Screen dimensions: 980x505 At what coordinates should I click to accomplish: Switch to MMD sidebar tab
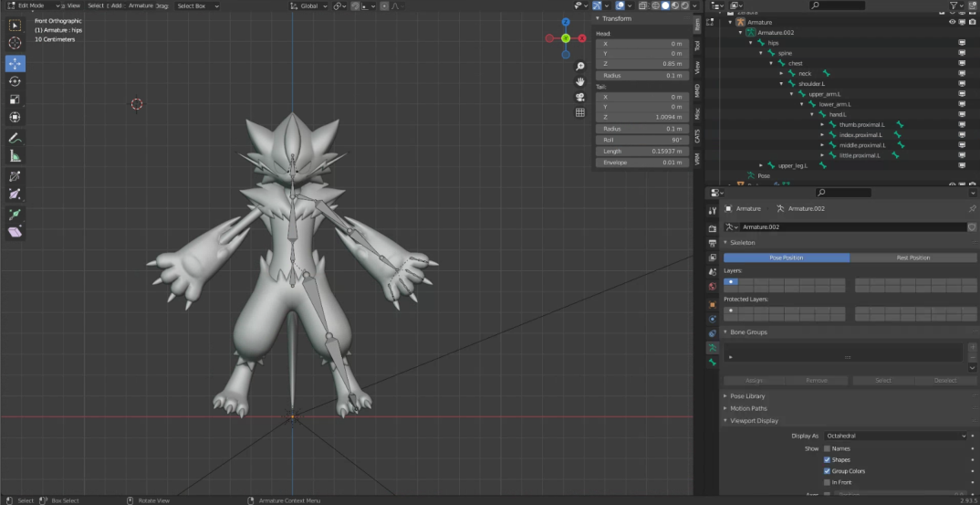pos(697,90)
